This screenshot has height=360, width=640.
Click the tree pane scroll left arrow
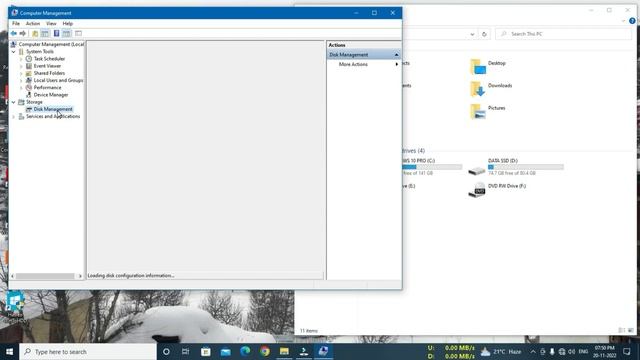[13, 276]
